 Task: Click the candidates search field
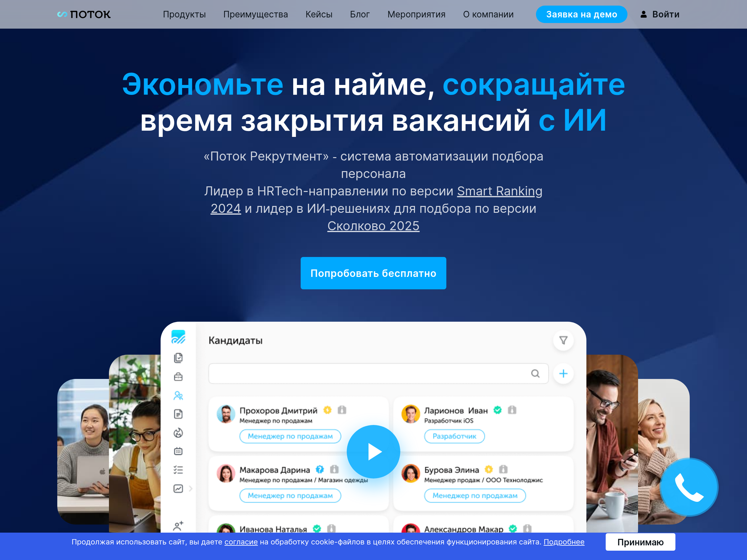pyautogui.click(x=378, y=374)
